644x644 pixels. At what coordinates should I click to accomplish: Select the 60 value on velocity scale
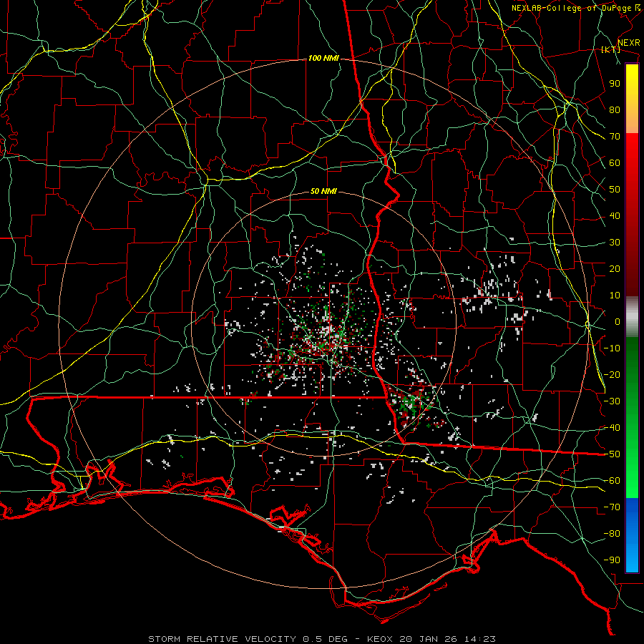pyautogui.click(x=615, y=162)
